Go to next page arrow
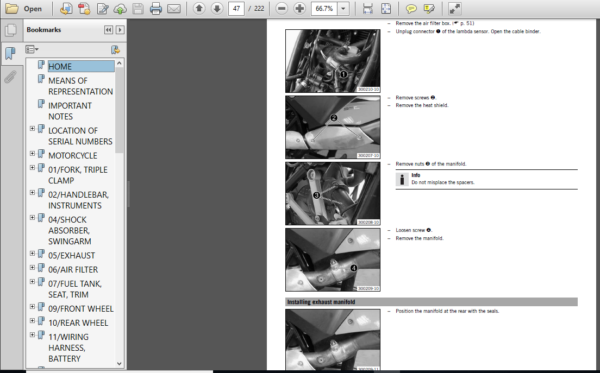 click(217, 8)
